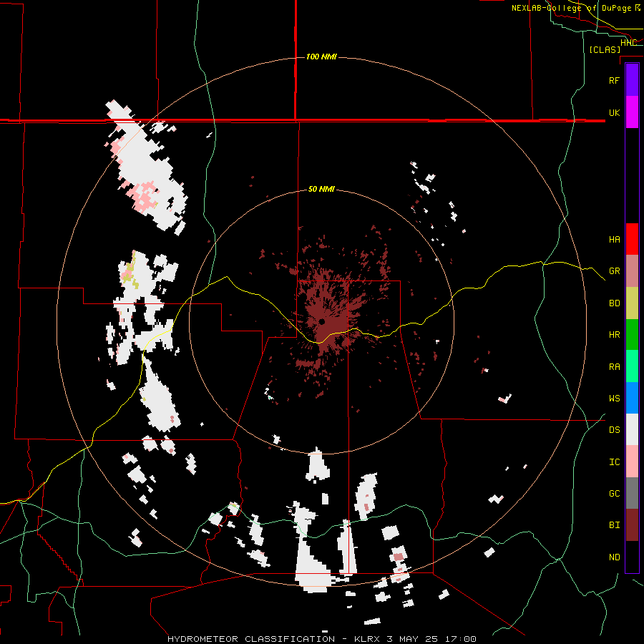
Task: Click the IC legend label
Action: [x=614, y=462]
